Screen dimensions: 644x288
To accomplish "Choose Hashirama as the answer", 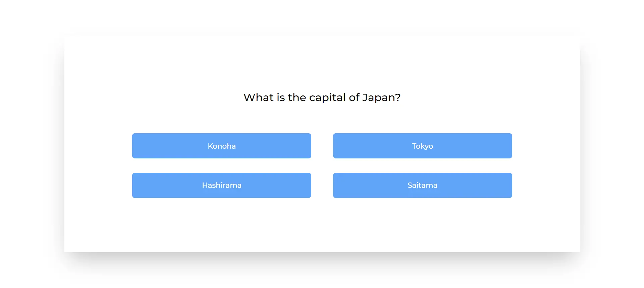I will pyautogui.click(x=221, y=186).
